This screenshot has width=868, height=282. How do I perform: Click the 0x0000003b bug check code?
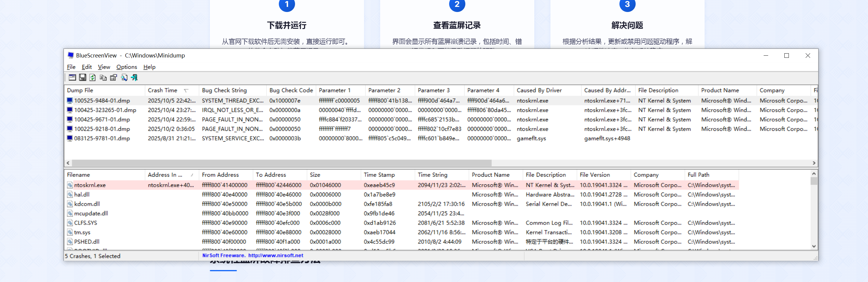pos(285,138)
